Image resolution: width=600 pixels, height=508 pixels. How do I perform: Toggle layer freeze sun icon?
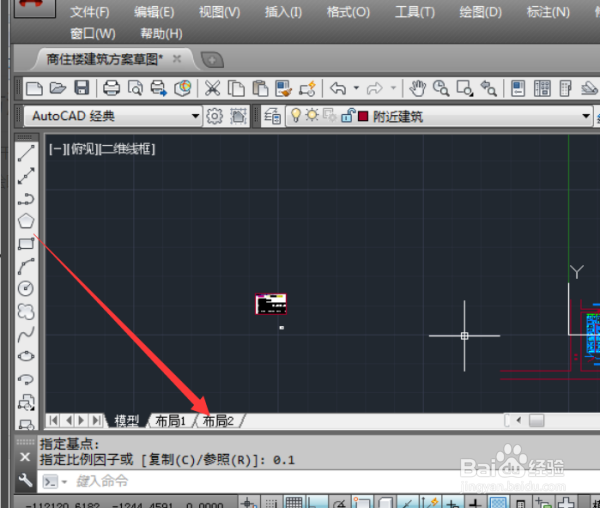click(312, 115)
